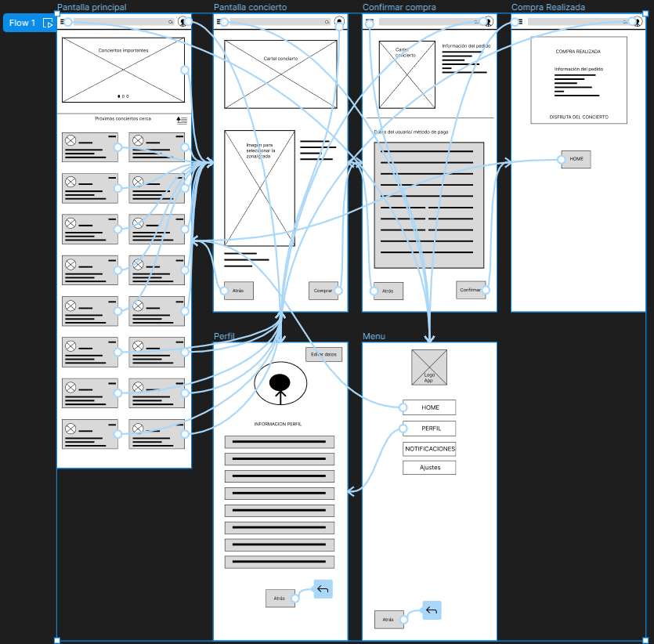Click the sort icon beside Próximos conciertos cerca
654x644 pixels.
point(182,120)
